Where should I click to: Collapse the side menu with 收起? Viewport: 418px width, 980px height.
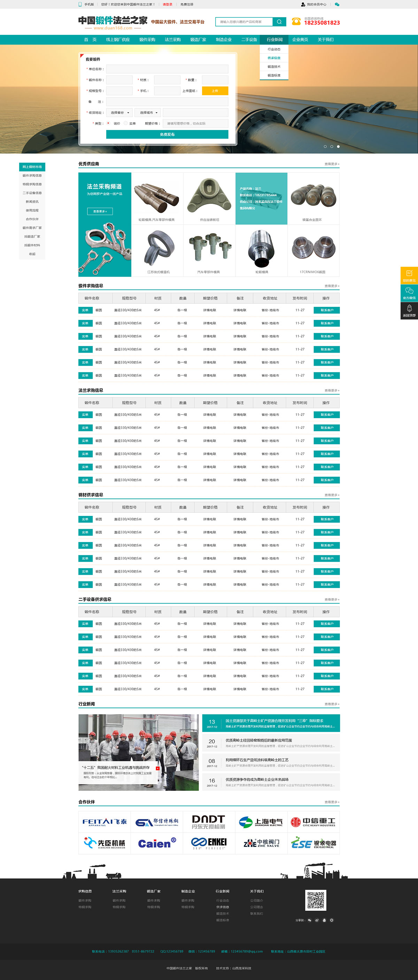32,254
